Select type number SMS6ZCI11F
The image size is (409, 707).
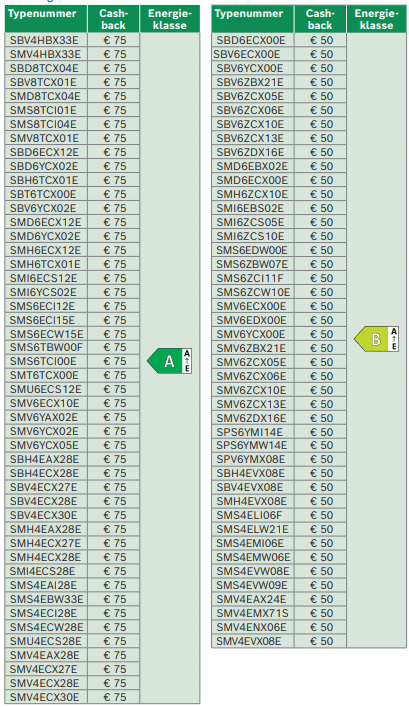coord(250,278)
